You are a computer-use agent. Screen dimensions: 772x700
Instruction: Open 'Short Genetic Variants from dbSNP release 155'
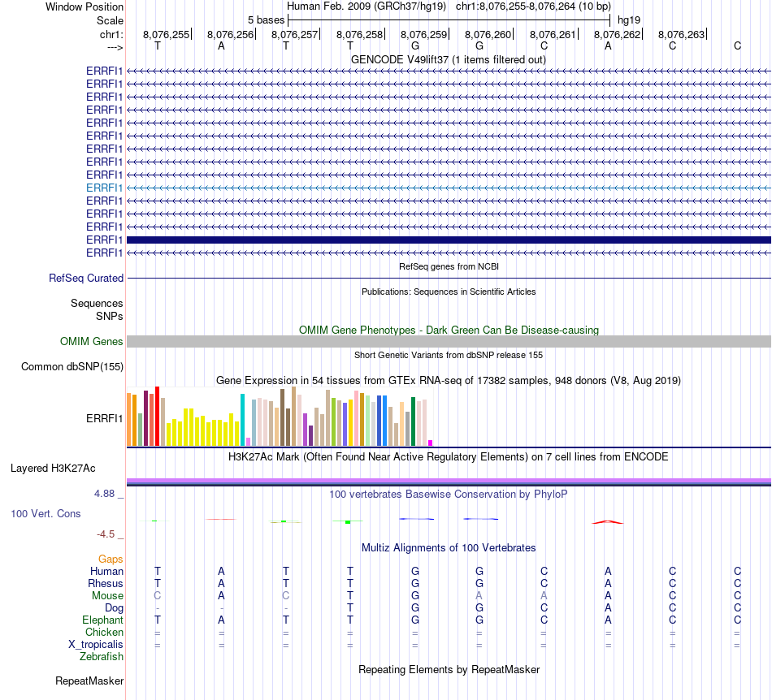click(x=449, y=355)
